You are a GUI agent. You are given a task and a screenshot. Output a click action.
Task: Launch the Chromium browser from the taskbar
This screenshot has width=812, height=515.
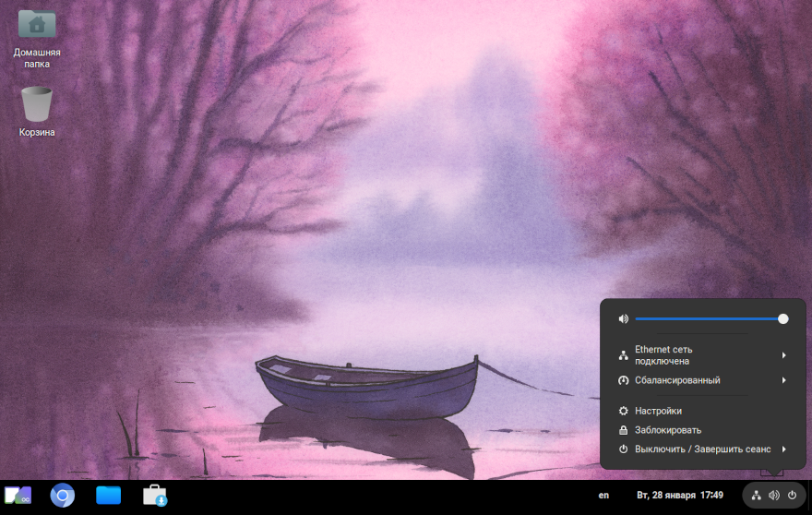63,496
